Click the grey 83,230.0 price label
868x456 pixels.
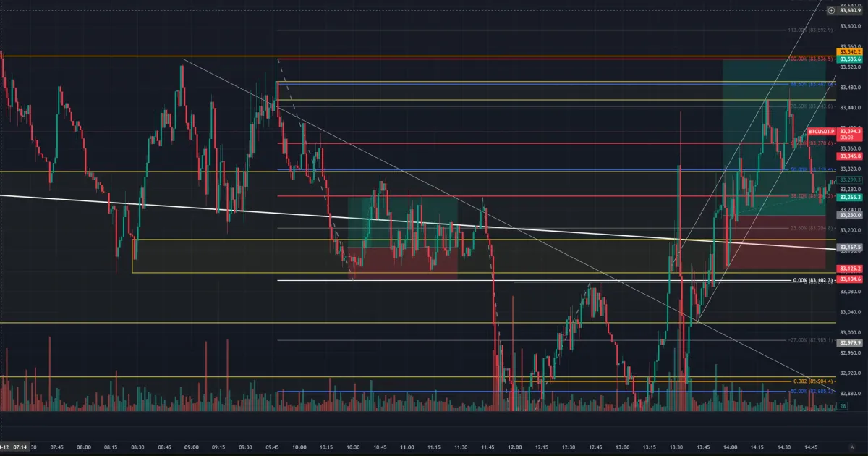pos(847,215)
